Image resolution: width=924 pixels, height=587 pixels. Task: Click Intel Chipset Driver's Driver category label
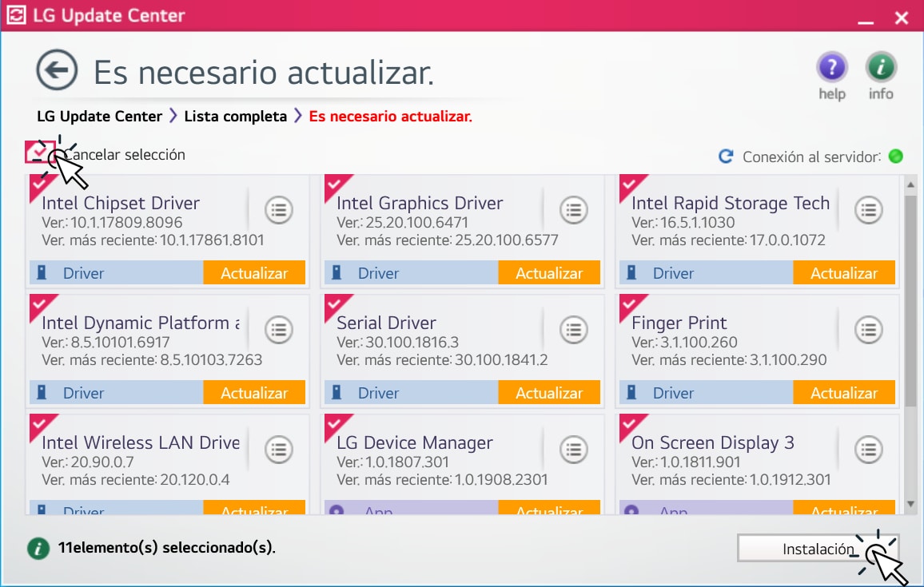(83, 273)
